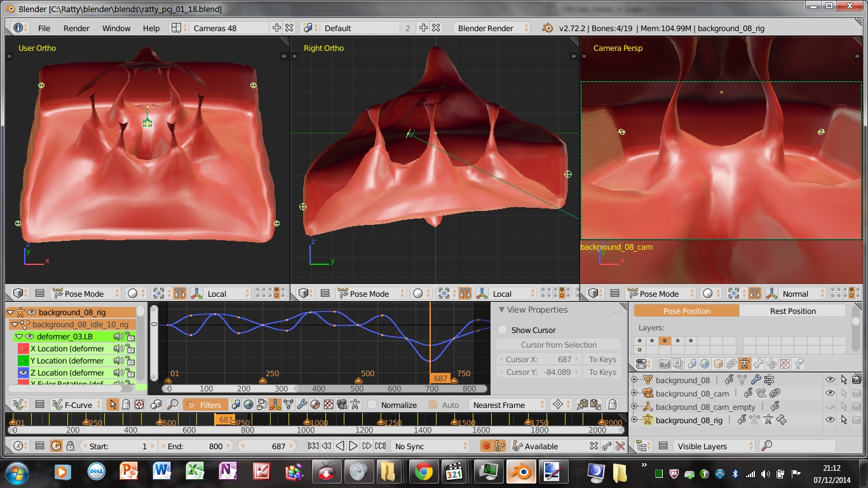The width and height of the screenshot is (868, 488).
Task: Open the Visible Layers outliner dropdown
Action: click(x=715, y=446)
